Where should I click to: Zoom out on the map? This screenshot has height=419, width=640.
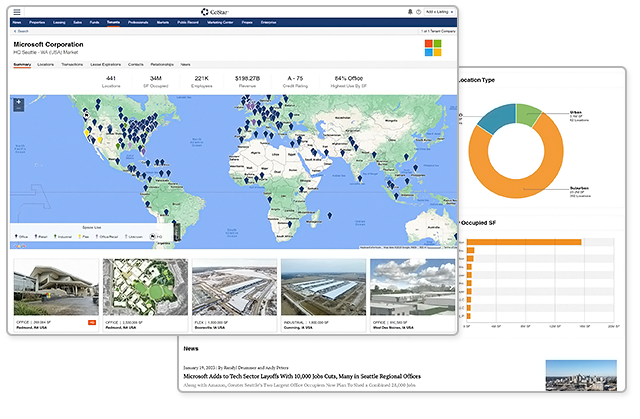pyautogui.click(x=18, y=109)
